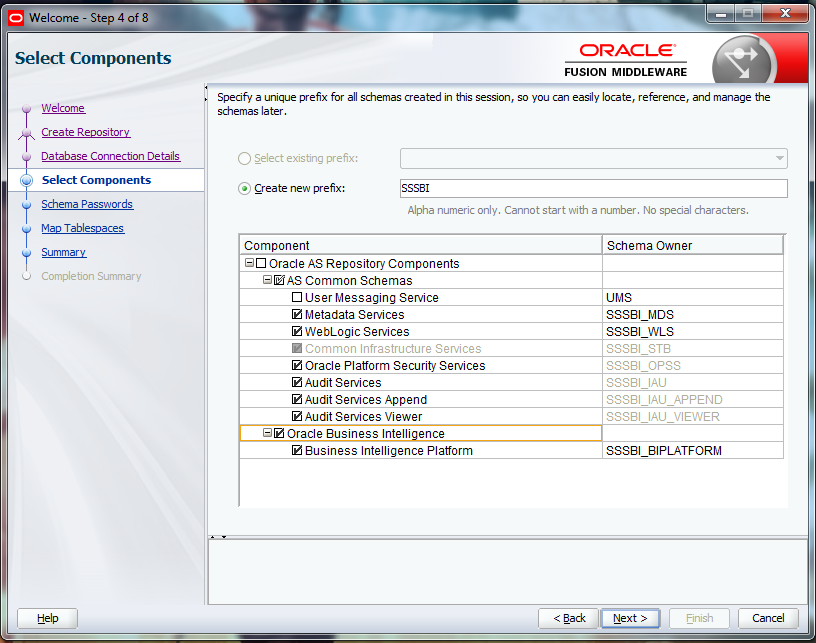Click the new prefix field containing SSSBI
The image size is (816, 643).
pyautogui.click(x=594, y=188)
